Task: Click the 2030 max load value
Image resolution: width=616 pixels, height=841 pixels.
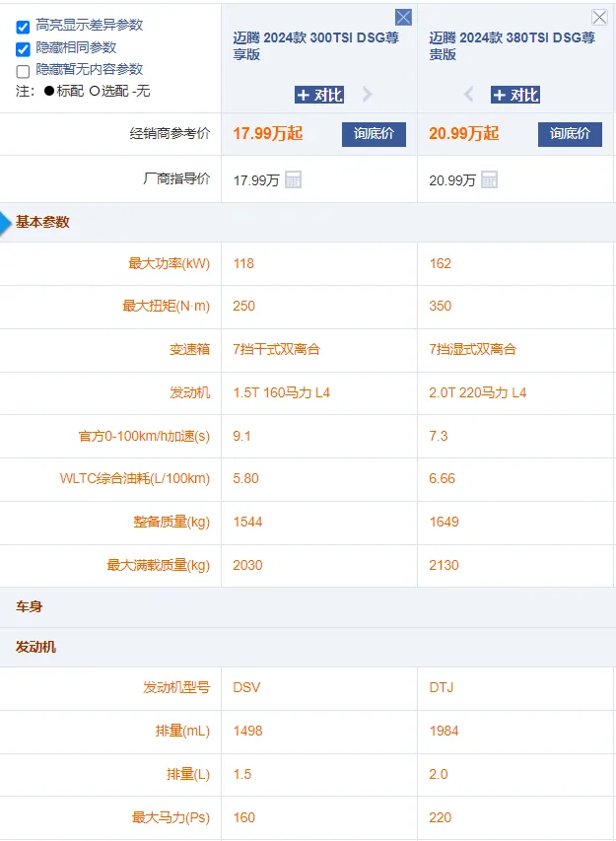Action: pos(247,565)
